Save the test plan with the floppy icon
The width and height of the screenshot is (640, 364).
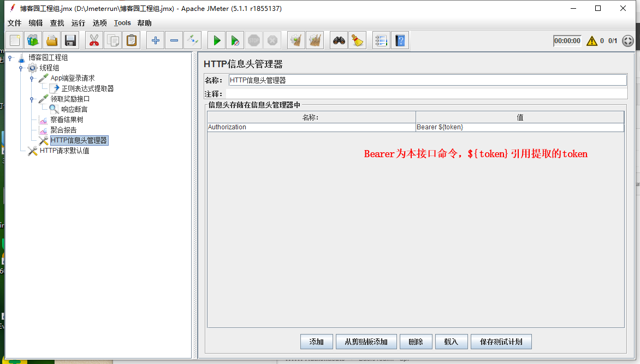point(70,40)
